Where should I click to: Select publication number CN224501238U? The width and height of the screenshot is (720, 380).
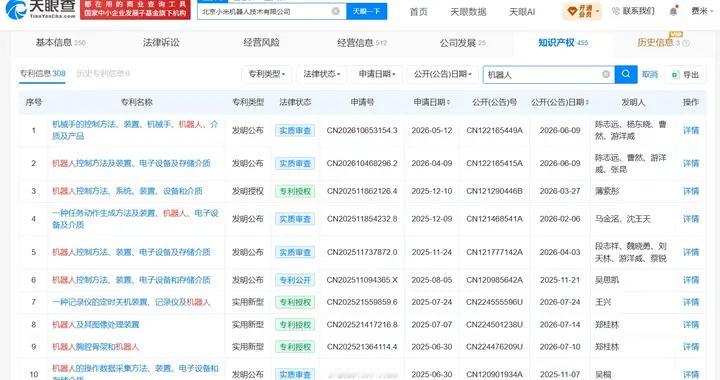[494, 324]
